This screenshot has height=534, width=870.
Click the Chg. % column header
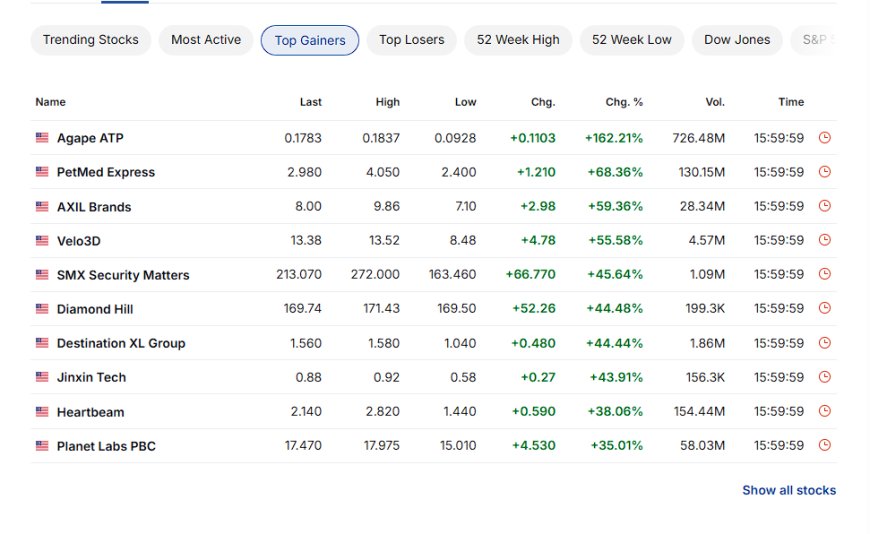(x=624, y=102)
